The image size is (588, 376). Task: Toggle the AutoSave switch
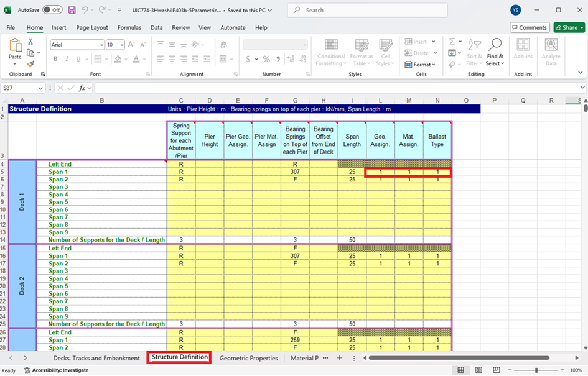click(52, 10)
